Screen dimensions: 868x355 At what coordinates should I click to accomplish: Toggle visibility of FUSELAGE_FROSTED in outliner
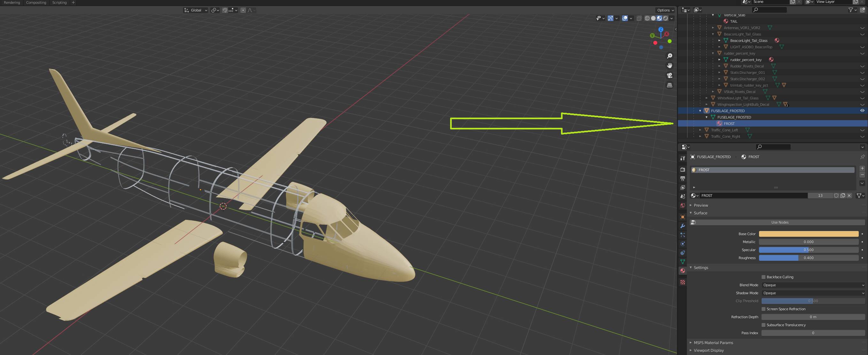(862, 110)
